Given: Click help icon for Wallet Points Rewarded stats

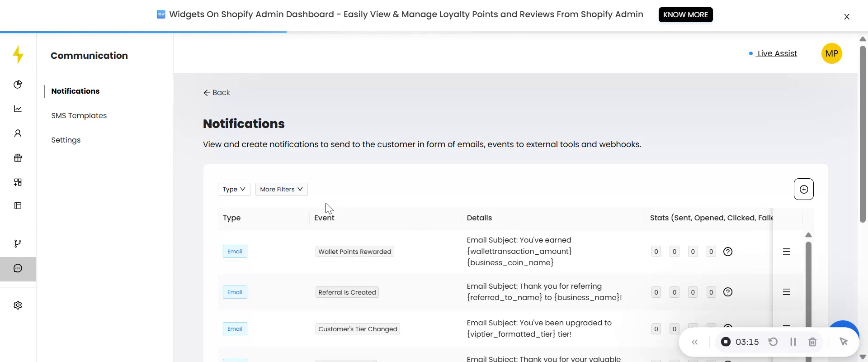Looking at the screenshot, I should (x=727, y=252).
